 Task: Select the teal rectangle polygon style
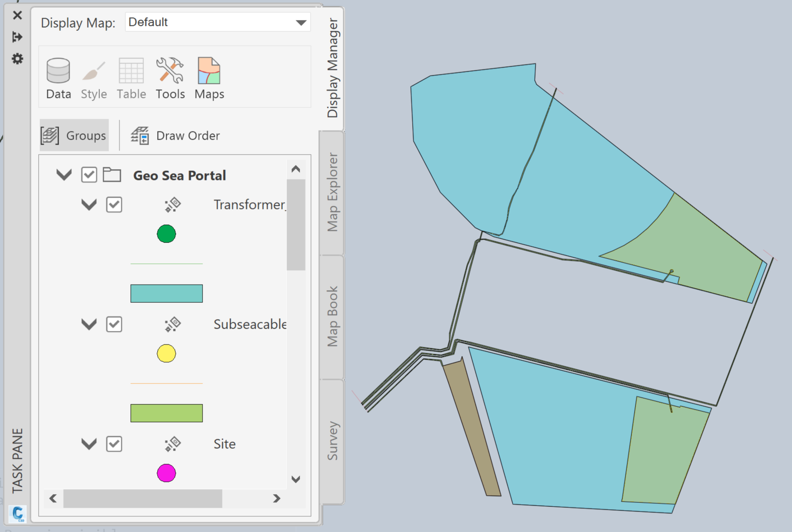166,293
